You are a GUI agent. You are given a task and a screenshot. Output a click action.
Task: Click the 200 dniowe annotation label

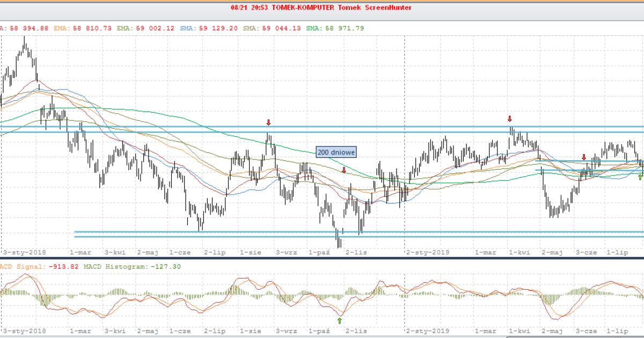click(x=335, y=152)
